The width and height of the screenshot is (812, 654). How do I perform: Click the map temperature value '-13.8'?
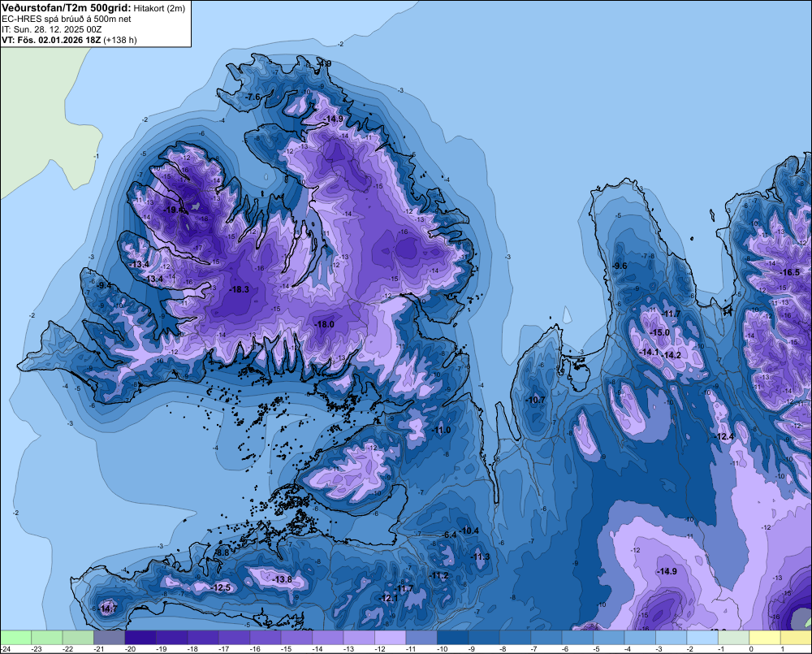point(283,579)
